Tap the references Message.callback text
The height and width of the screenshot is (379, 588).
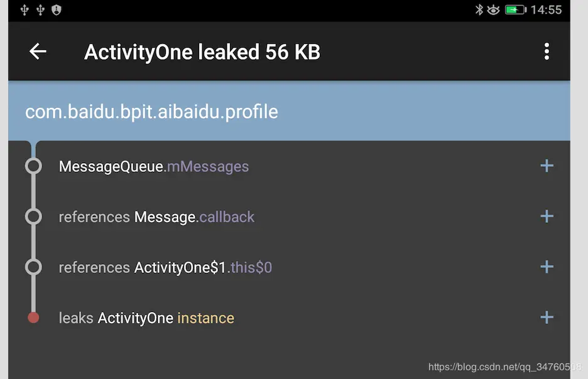156,217
